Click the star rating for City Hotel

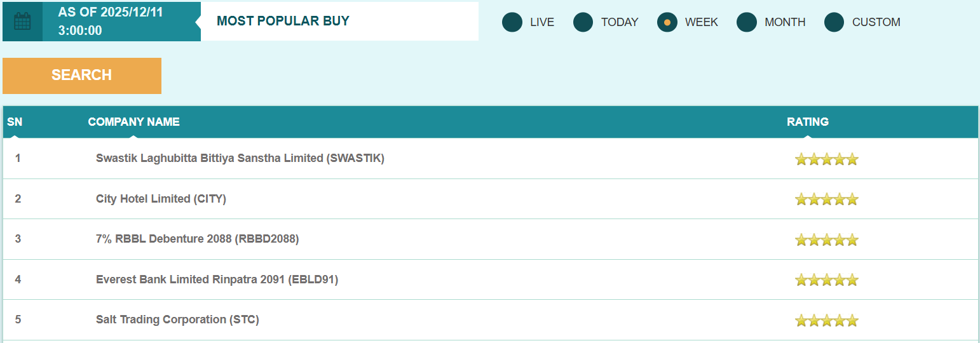coord(826,199)
